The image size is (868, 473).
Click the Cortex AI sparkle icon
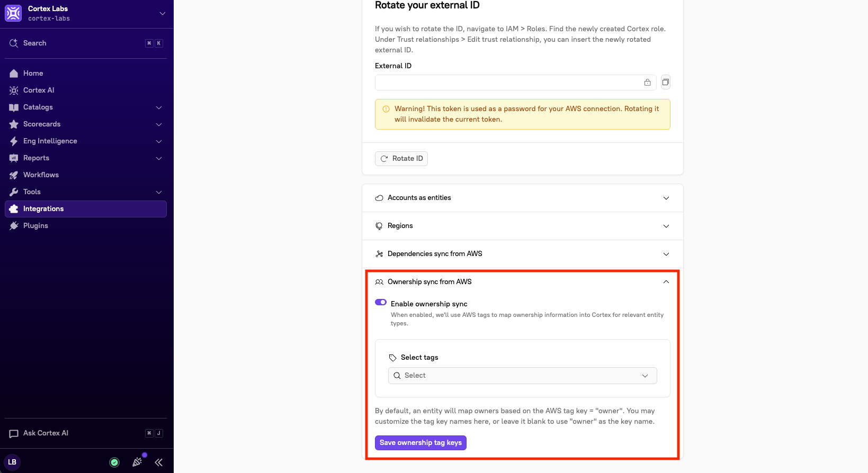tap(14, 90)
